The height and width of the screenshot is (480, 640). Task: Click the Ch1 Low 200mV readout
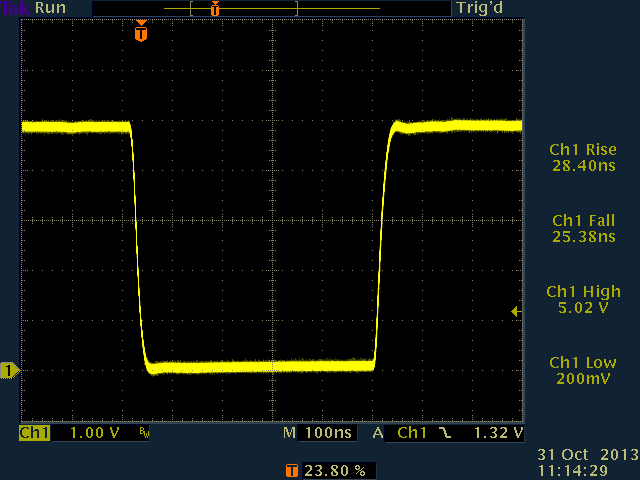tap(582, 370)
